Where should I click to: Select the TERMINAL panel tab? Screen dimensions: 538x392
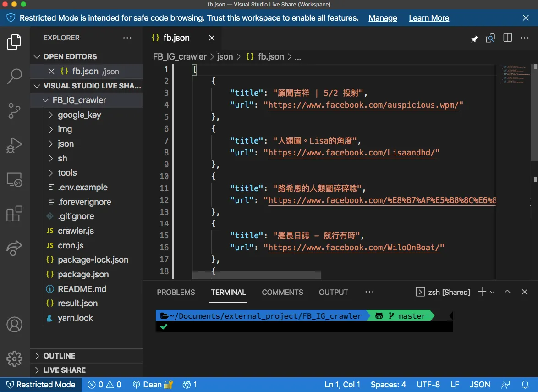(228, 292)
